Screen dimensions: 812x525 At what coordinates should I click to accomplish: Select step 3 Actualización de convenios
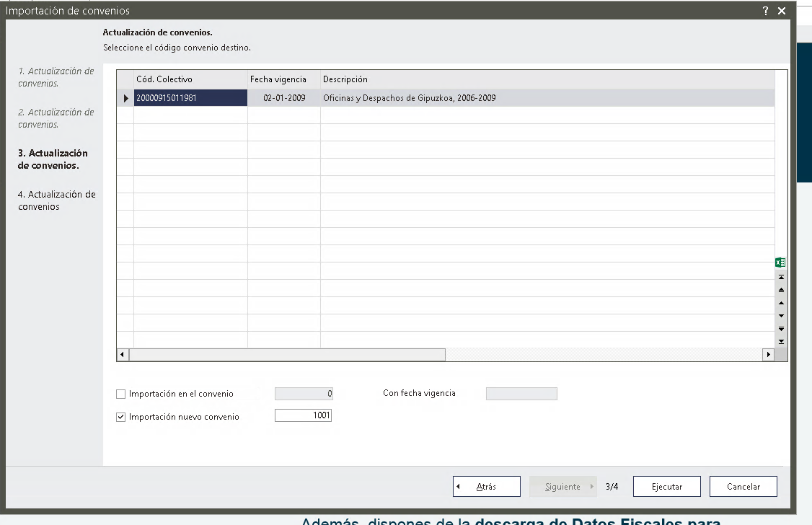[53, 159]
